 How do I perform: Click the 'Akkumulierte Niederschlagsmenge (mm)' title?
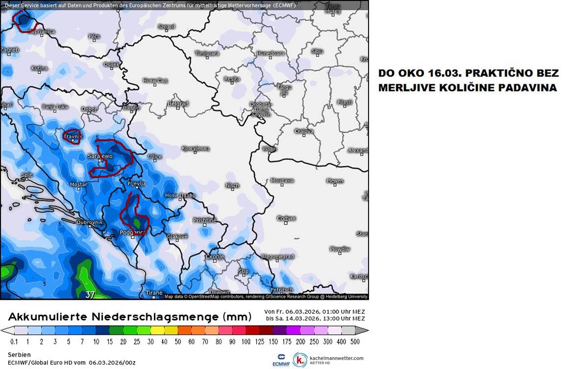pyautogui.click(x=129, y=316)
